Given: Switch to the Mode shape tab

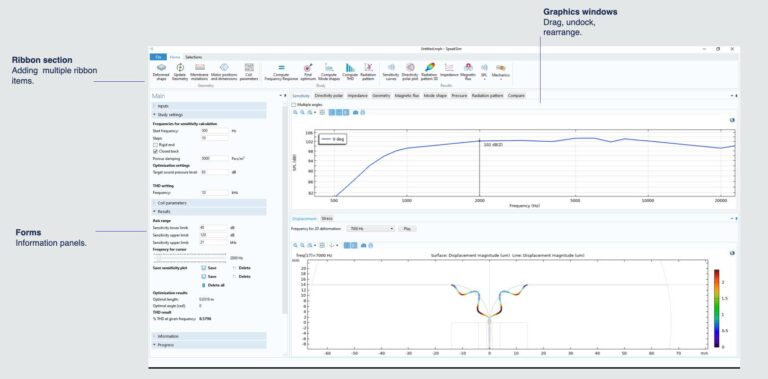Looking at the screenshot, I should tap(435, 96).
